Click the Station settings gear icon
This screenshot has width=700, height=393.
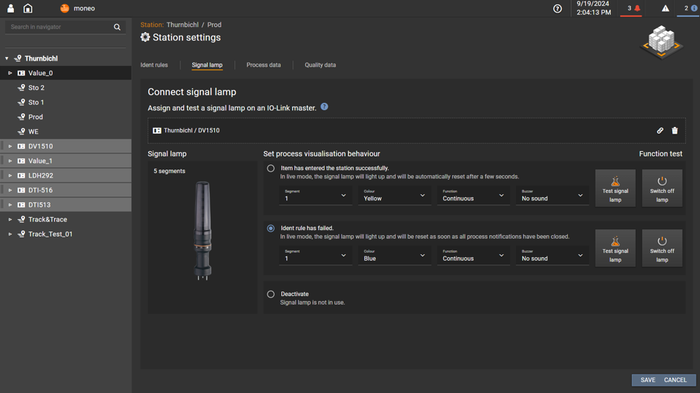coord(145,37)
